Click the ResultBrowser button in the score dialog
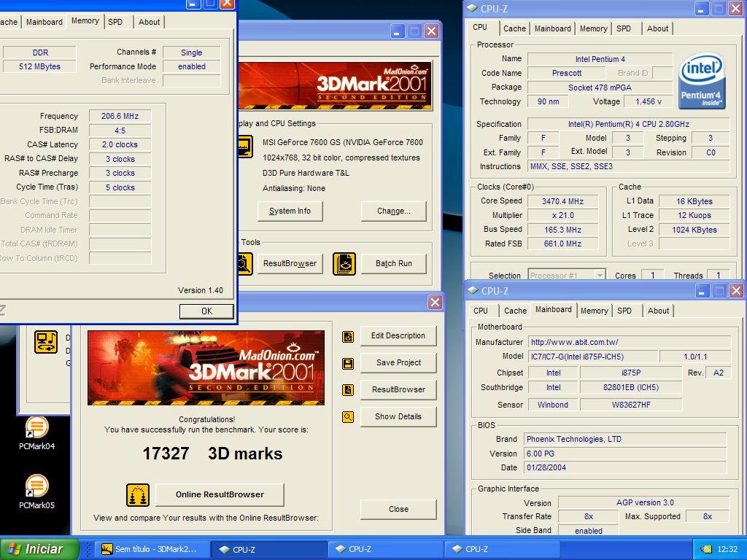747x560 pixels. pos(398,389)
